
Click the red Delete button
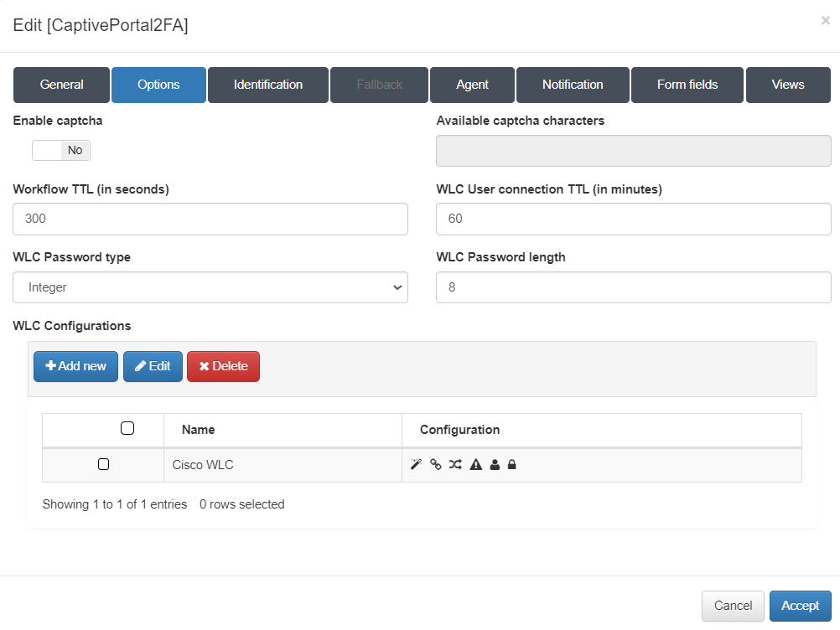point(223,366)
